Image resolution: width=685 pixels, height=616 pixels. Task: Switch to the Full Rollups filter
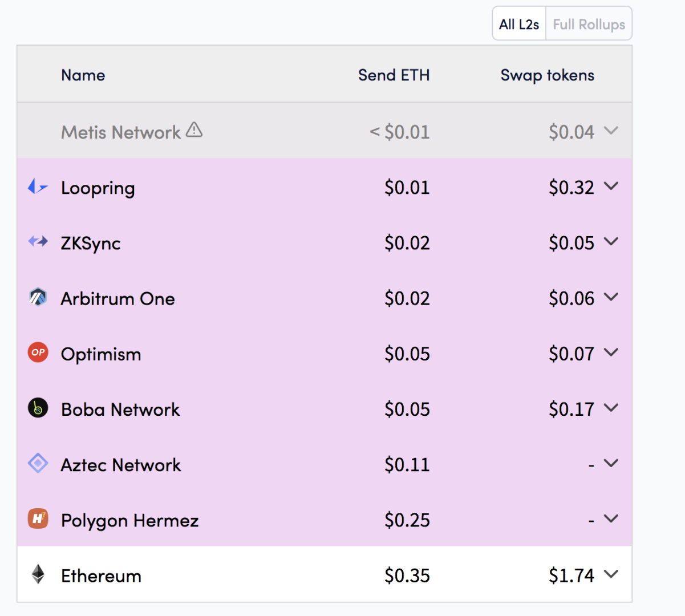pyautogui.click(x=589, y=25)
